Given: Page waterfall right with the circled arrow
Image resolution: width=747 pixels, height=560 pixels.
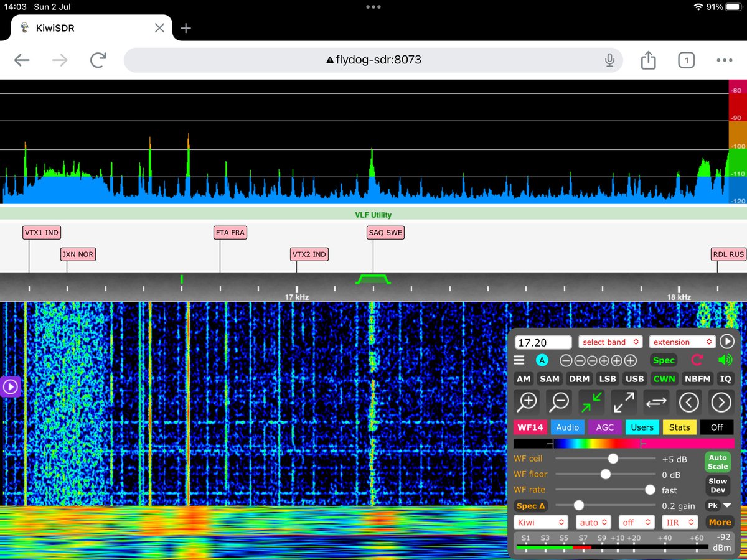Looking at the screenshot, I should pyautogui.click(x=721, y=402).
